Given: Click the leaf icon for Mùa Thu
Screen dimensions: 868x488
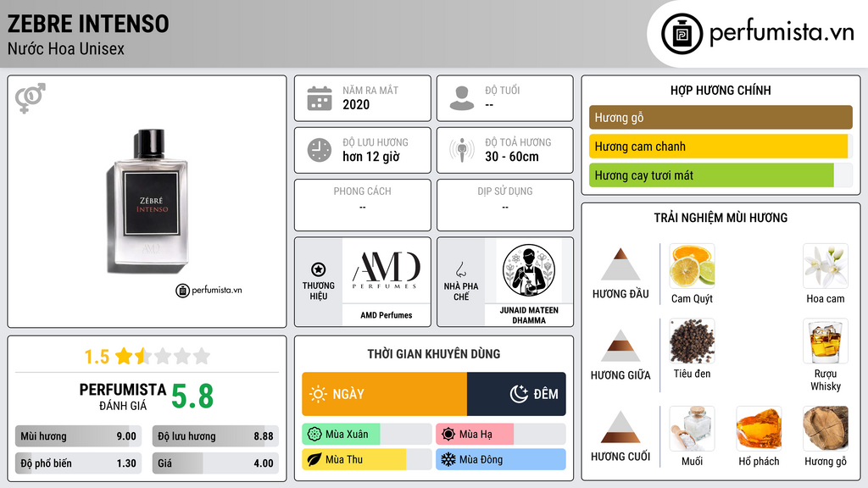Looking at the screenshot, I should tap(314, 460).
